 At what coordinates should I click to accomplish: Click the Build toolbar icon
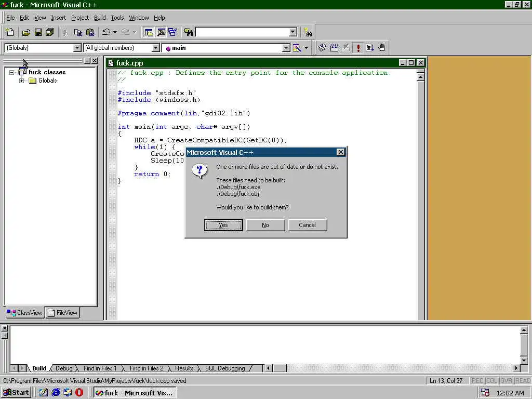pos(334,48)
